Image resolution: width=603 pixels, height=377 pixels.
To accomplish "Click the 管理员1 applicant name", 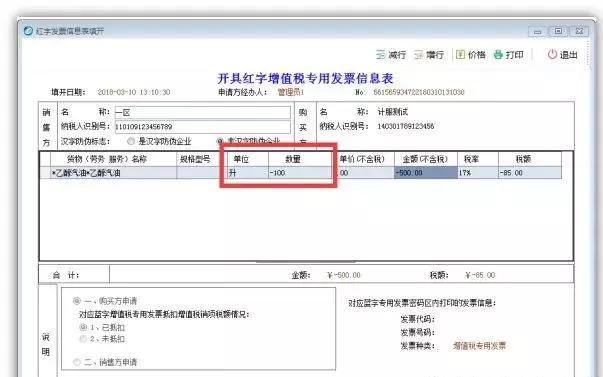I will tap(291, 92).
